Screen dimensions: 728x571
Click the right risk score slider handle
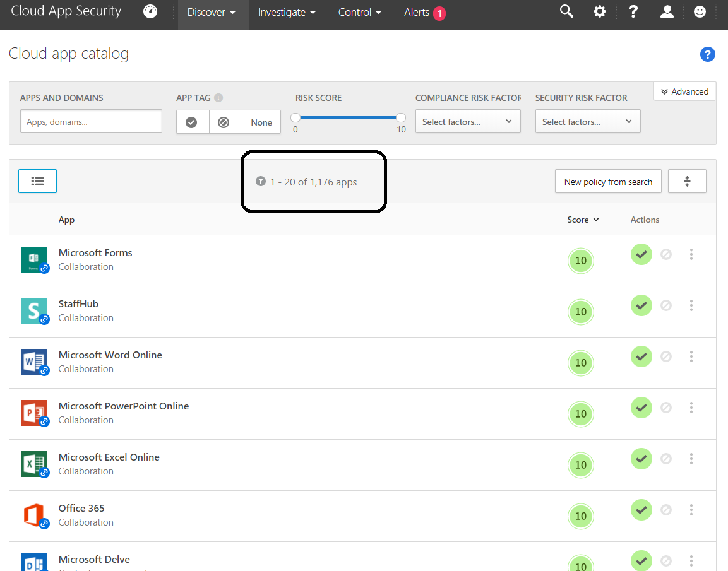401,117
